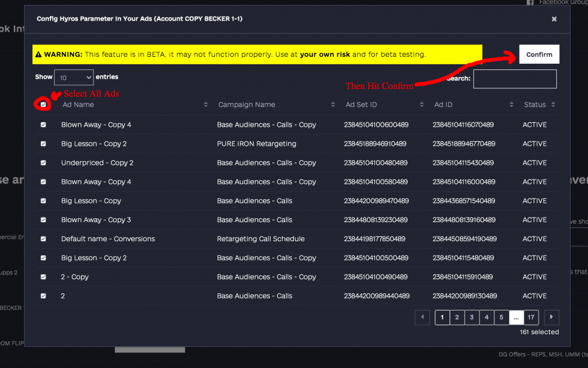Toggle the Underpriced - Copy 2 checkbox

[x=43, y=163]
